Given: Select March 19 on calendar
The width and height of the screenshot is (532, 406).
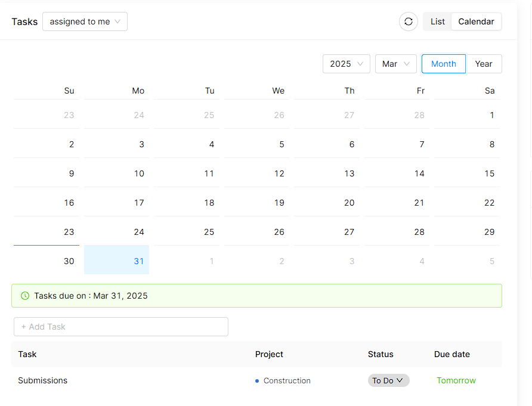Looking at the screenshot, I should click(257, 203).
